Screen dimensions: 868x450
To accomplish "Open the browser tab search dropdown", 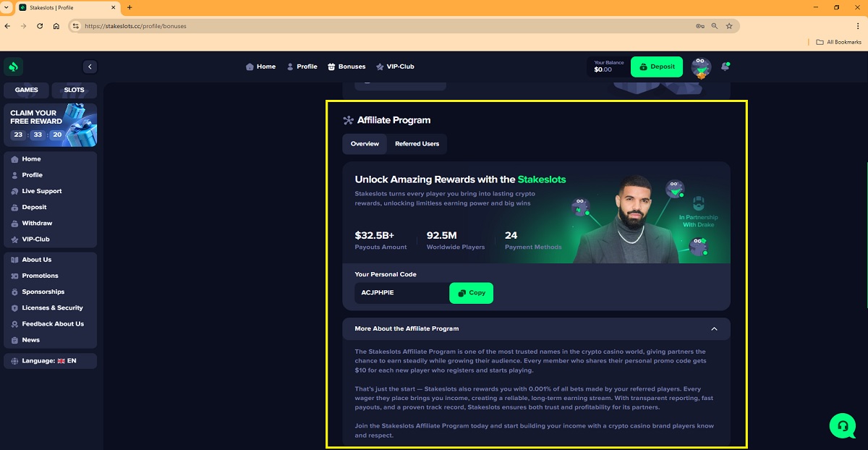I will click(7, 7).
